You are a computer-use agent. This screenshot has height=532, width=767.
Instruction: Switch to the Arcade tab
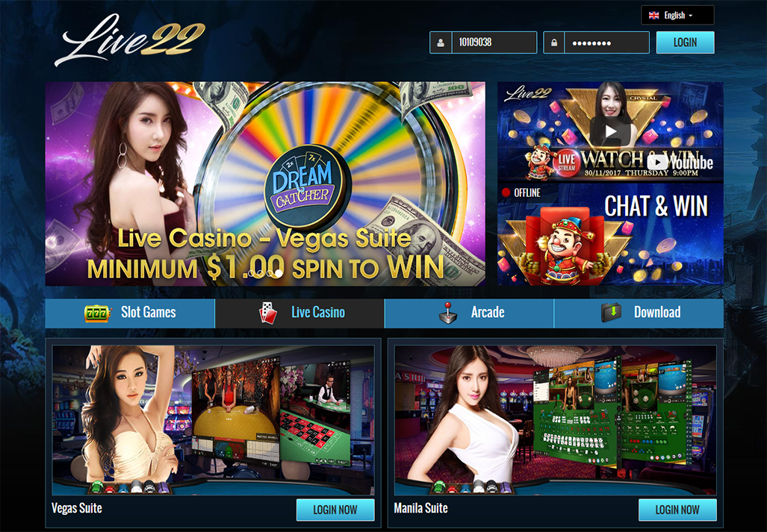(469, 313)
